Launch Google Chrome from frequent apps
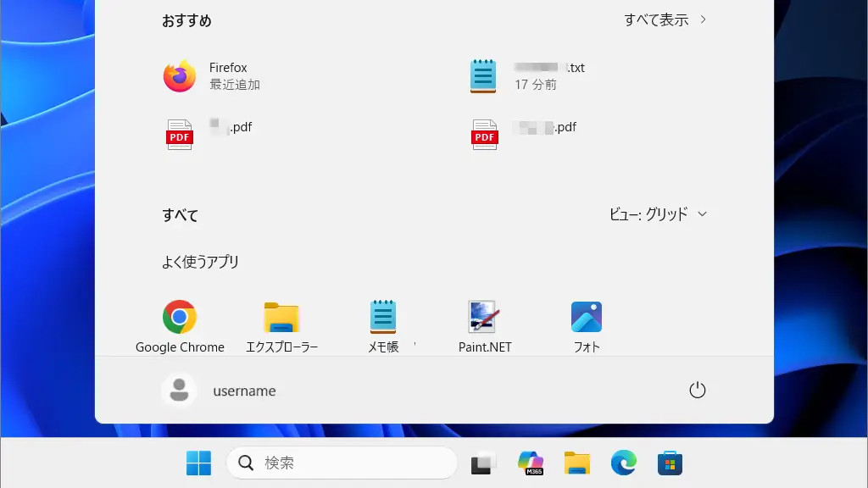This screenshot has height=488, width=868. pos(179,318)
